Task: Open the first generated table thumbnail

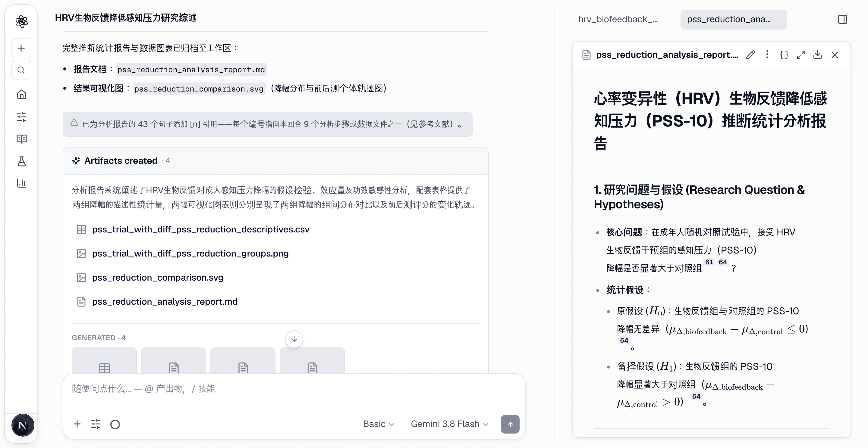Action: click(104, 360)
